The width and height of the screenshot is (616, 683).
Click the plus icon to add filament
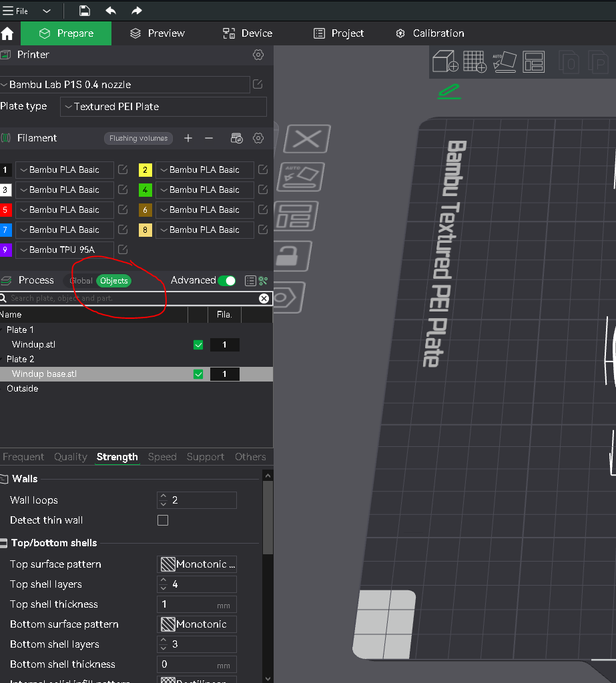tap(188, 138)
